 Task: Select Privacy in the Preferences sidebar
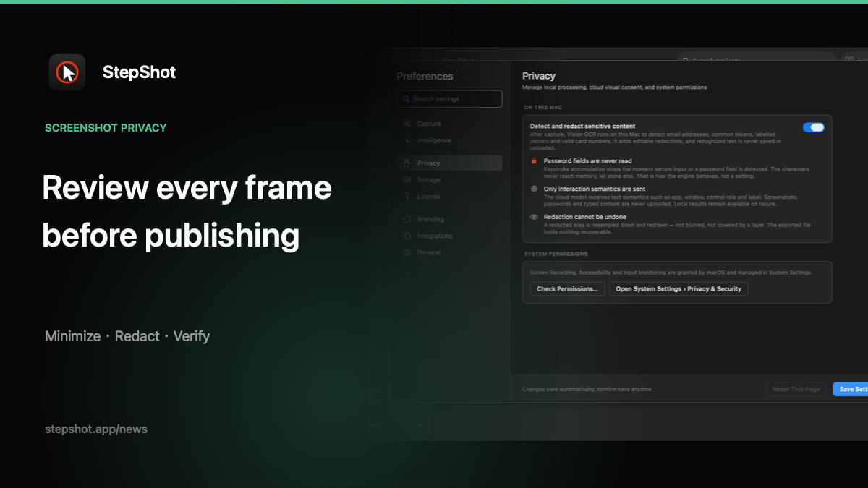(449, 163)
